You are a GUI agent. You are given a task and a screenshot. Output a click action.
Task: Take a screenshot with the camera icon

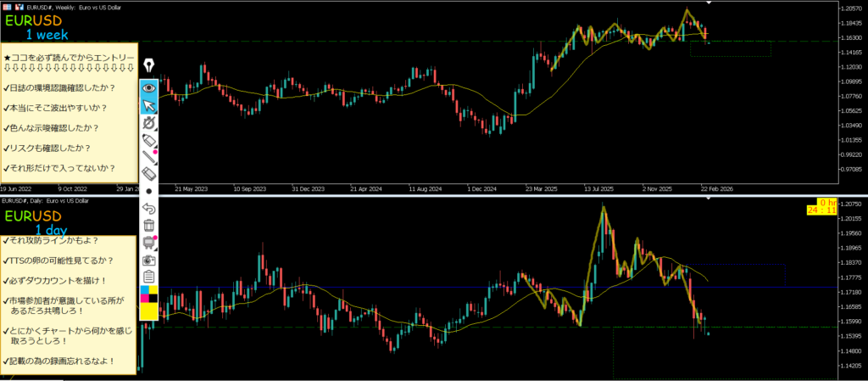pos(149,260)
